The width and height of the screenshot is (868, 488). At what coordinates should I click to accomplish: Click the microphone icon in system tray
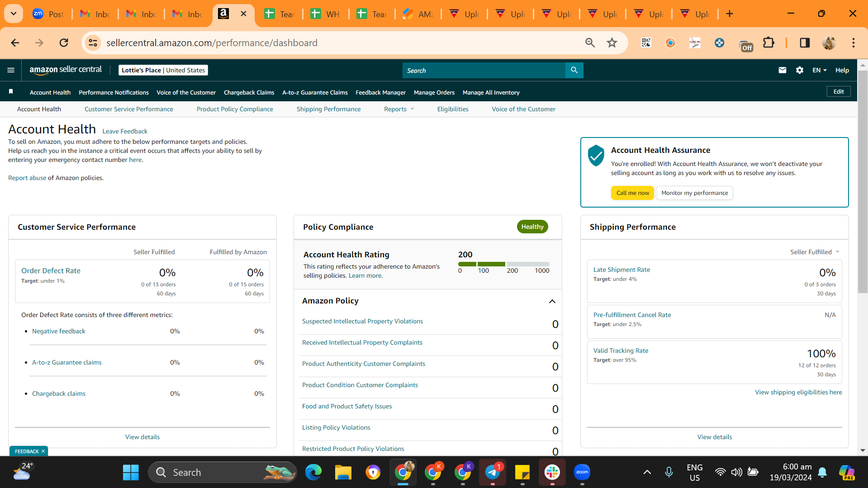click(669, 472)
